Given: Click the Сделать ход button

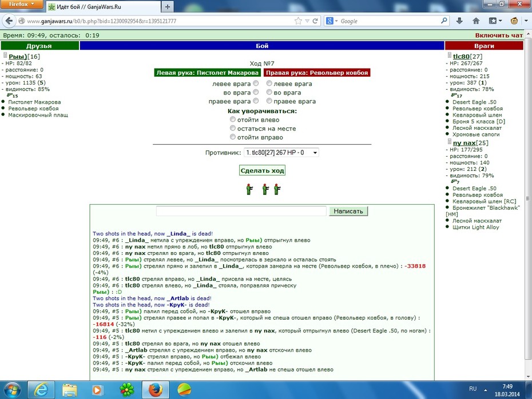Looking at the screenshot, I should tap(262, 170).
